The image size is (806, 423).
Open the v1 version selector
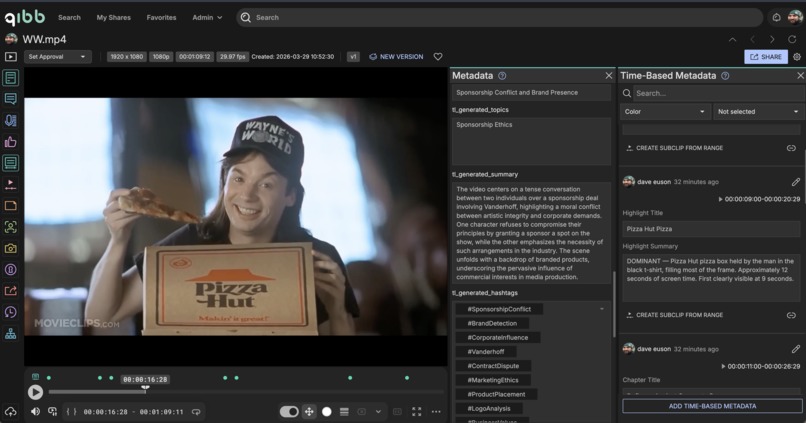pos(353,57)
